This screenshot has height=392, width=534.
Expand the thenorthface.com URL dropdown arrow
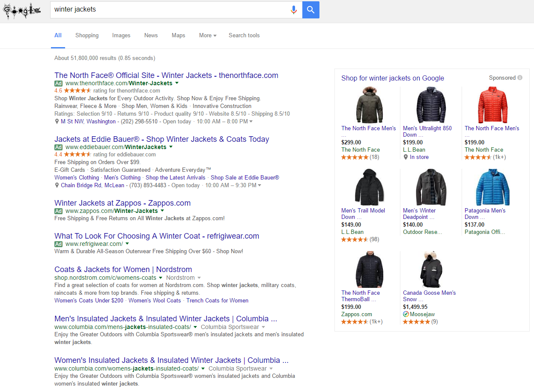pos(177,83)
